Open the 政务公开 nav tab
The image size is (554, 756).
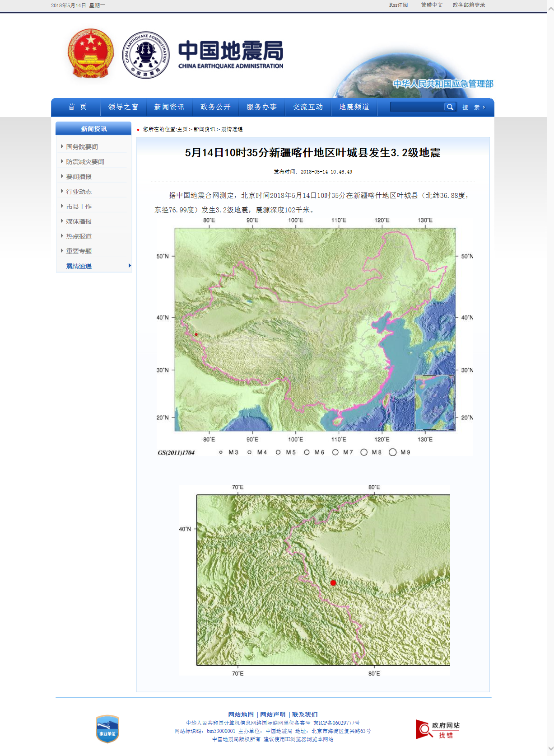pyautogui.click(x=215, y=107)
